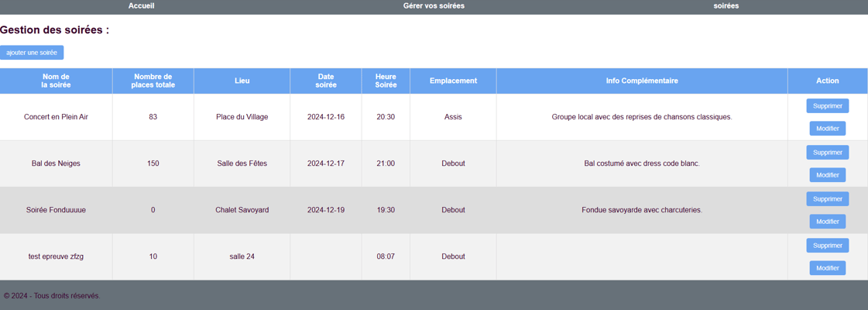868x310 pixels.
Task: Remove the test epreuve zfzg entry
Action: (x=828, y=245)
